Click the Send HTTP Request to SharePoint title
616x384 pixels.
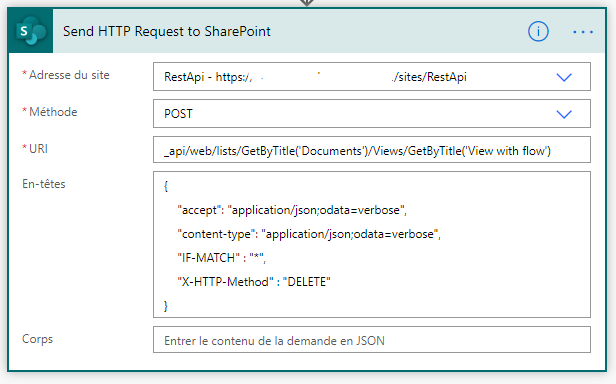point(167,31)
